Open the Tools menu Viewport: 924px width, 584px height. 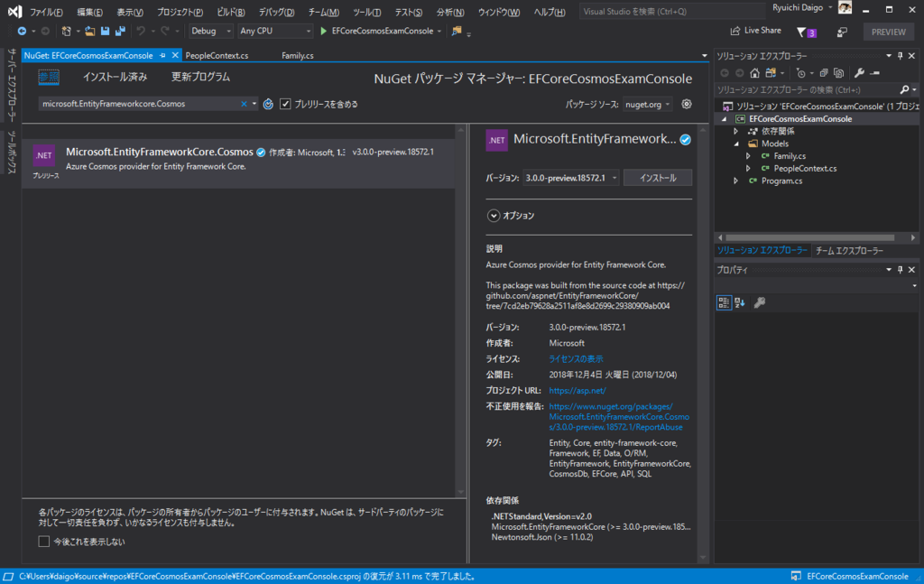[x=366, y=12]
